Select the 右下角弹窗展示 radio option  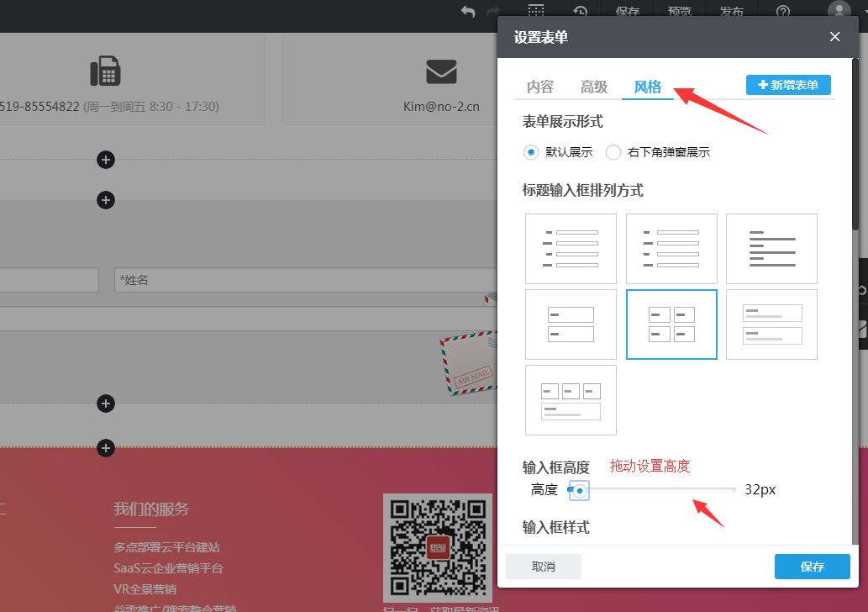(613, 152)
